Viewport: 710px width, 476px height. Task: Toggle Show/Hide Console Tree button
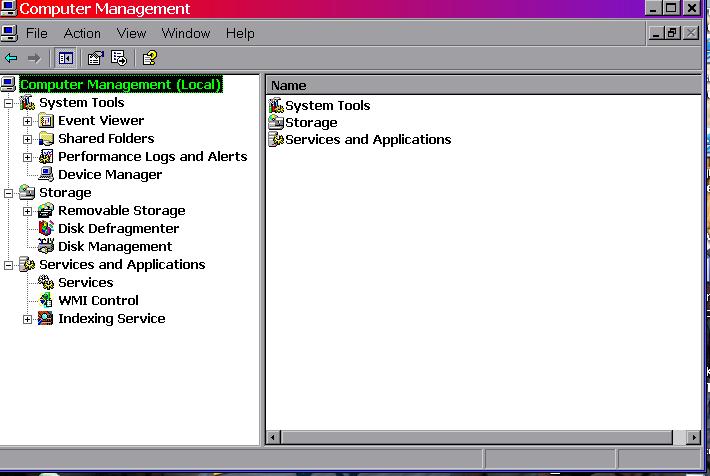tap(65, 58)
